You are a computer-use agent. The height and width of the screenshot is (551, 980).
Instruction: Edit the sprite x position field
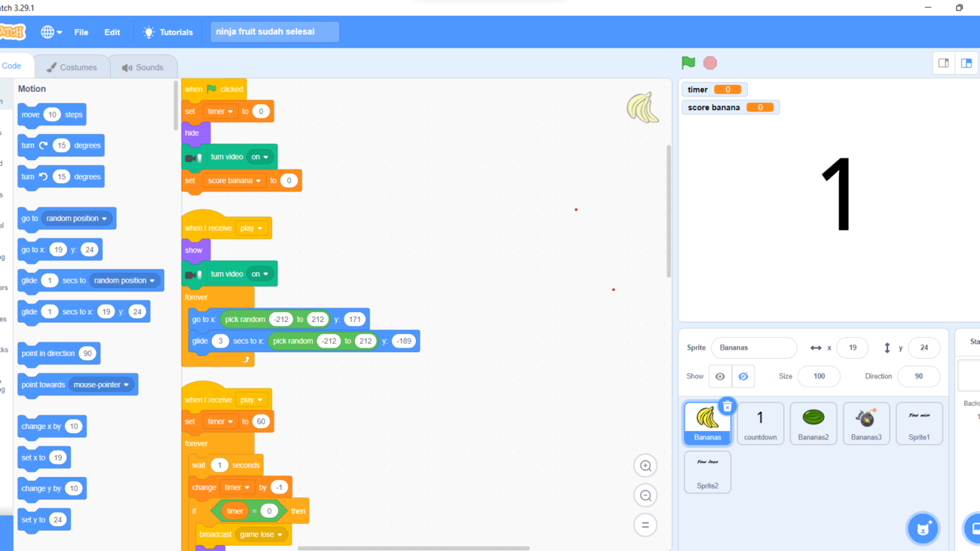point(853,347)
